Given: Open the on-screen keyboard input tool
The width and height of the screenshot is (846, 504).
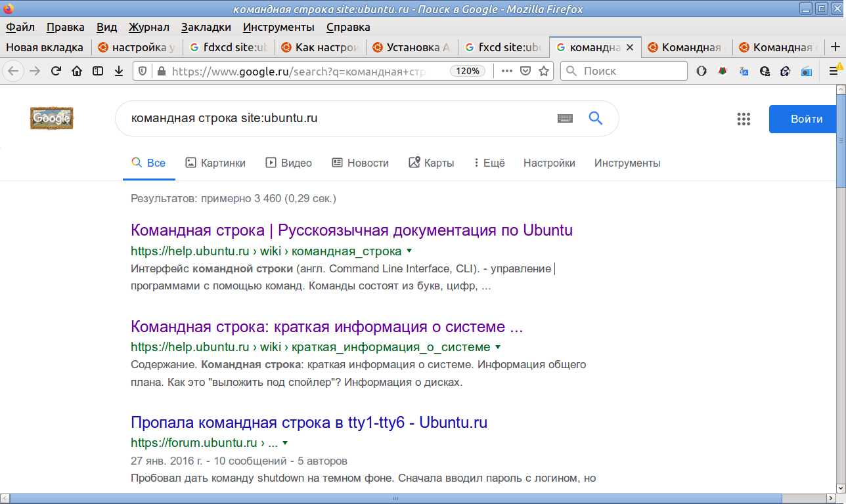Looking at the screenshot, I should point(565,119).
